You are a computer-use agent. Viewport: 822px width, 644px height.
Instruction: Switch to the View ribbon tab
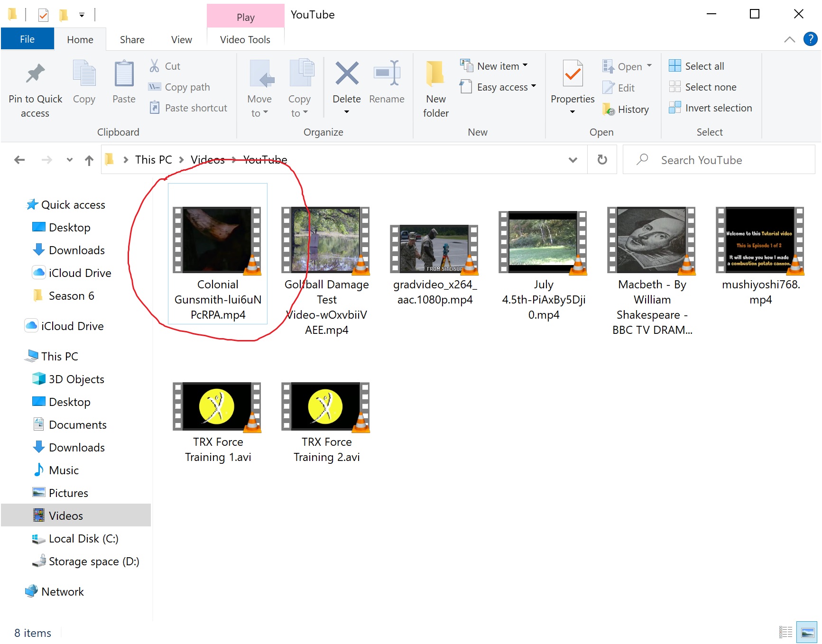click(181, 40)
